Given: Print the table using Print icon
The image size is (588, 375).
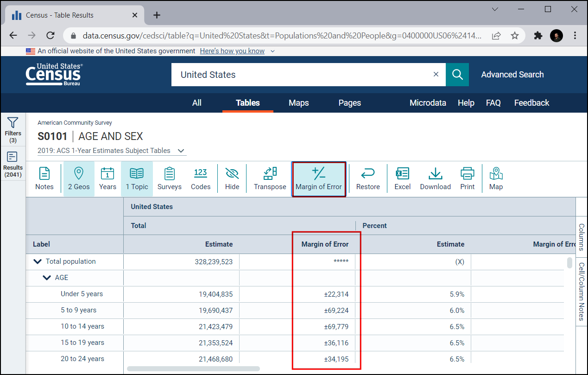Looking at the screenshot, I should coord(467,178).
